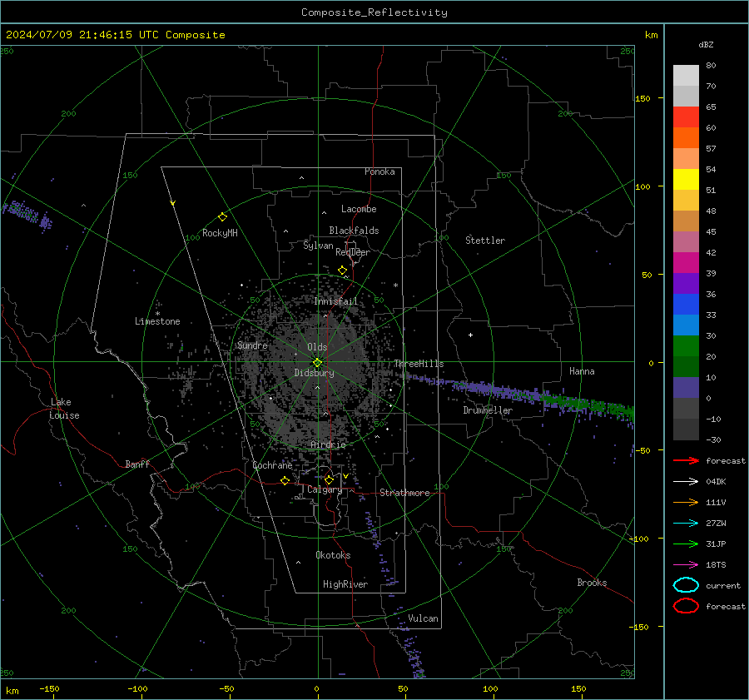Click the red forecast arrow in the legend
Viewport: 749px width, 700px height.
click(686, 460)
